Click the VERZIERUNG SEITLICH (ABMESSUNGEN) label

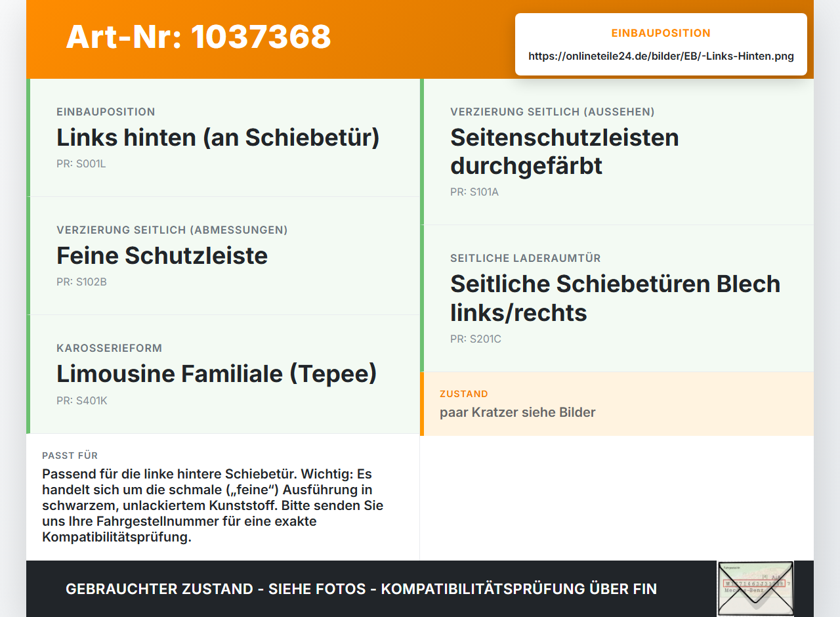coord(172,230)
